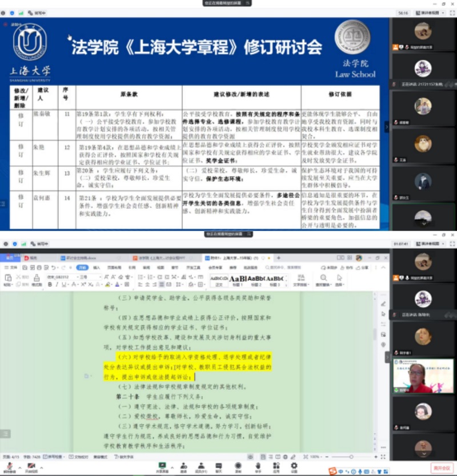457x476 pixels.
Task: Toggle underline formatting in WPS toolbar
Action: (64, 284)
